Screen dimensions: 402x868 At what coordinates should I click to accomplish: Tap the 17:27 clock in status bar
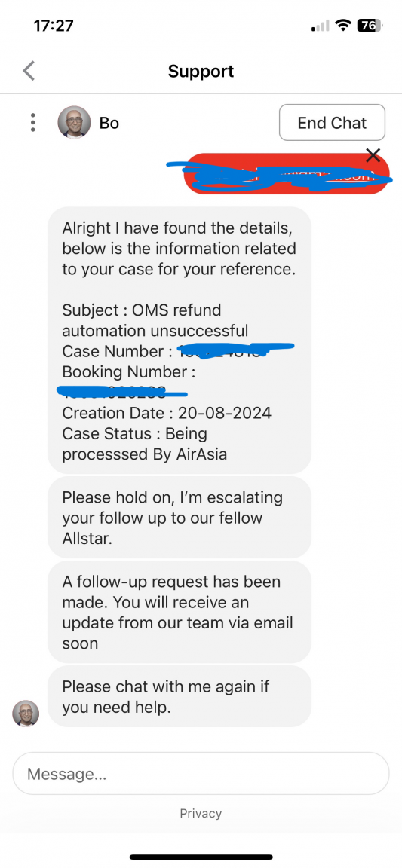(52, 26)
